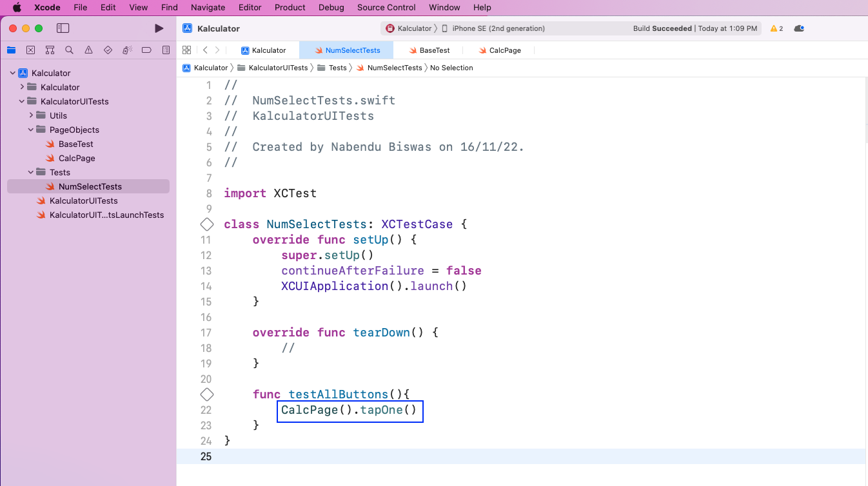The image size is (868, 486).
Task: Choose the iPhone SE (2nd generation) destination
Action: (493, 28)
